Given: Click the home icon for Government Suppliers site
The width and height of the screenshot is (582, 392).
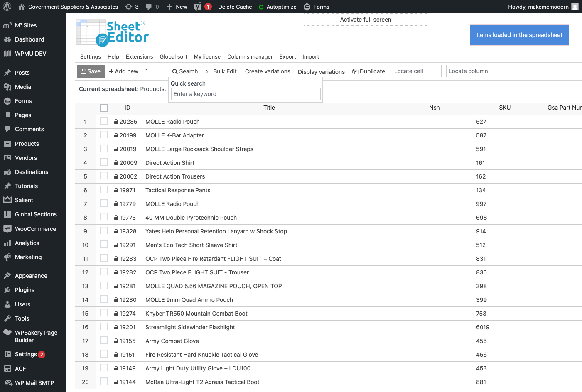Looking at the screenshot, I should click(x=22, y=7).
